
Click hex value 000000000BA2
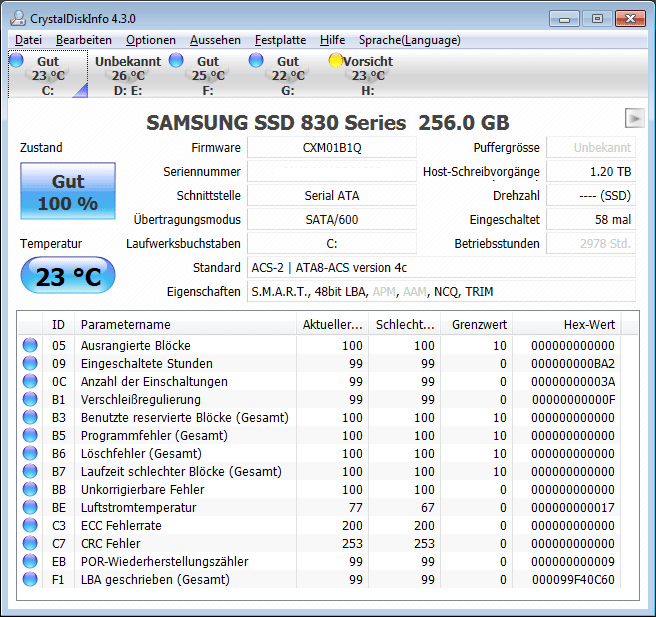[x=573, y=364]
